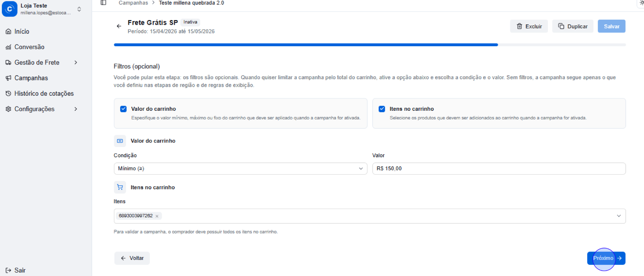The height and width of the screenshot is (276, 644).
Task: Expand the Configurações submenu chevron
Action: coord(76,109)
